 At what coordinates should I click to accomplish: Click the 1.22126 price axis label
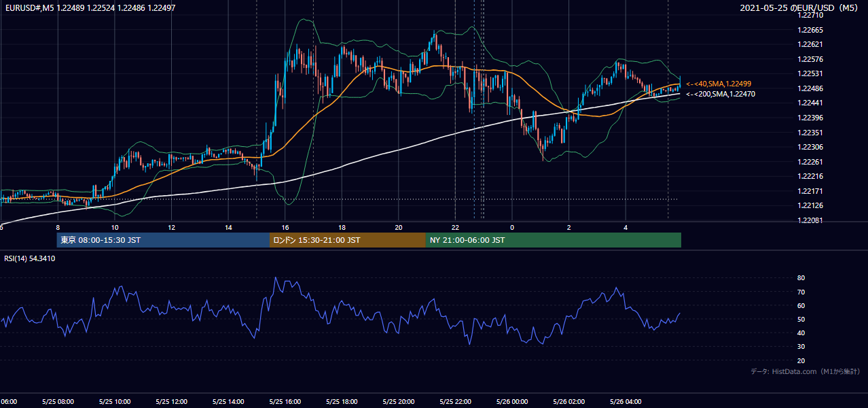tap(810, 205)
